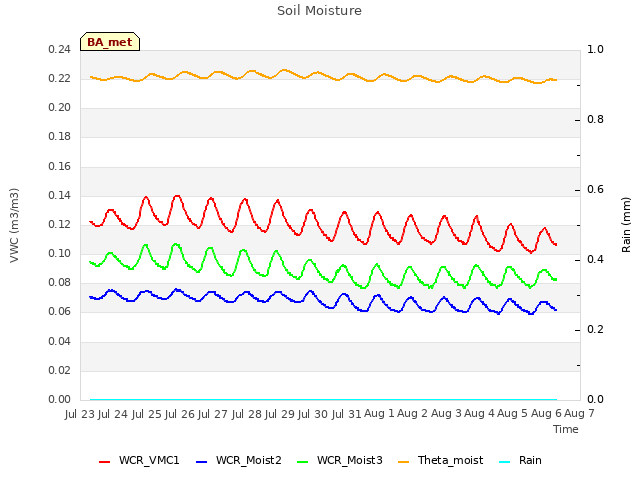Click the 0.2 right axis value

point(595,329)
